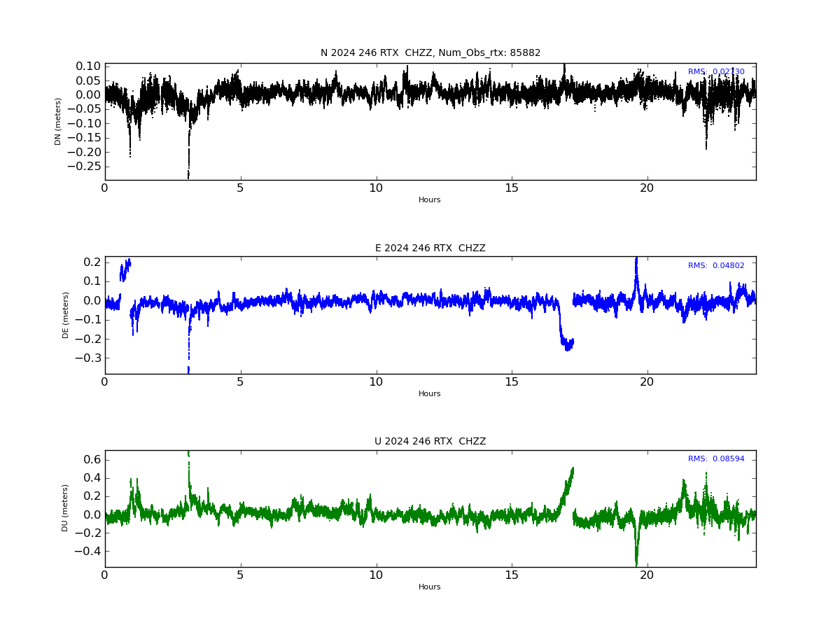Click the hour 5 tick of the U plot
The height and width of the screenshot is (630, 840).
[241, 575]
